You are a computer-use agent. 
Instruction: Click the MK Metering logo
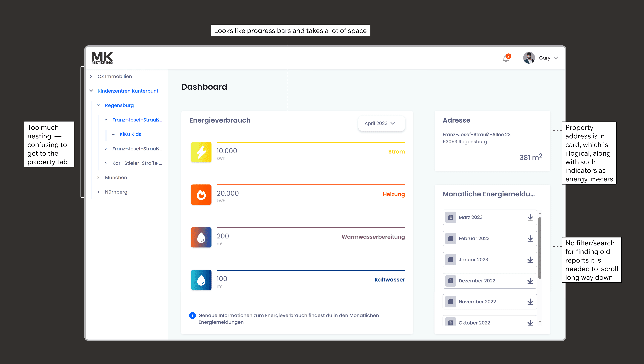point(102,58)
